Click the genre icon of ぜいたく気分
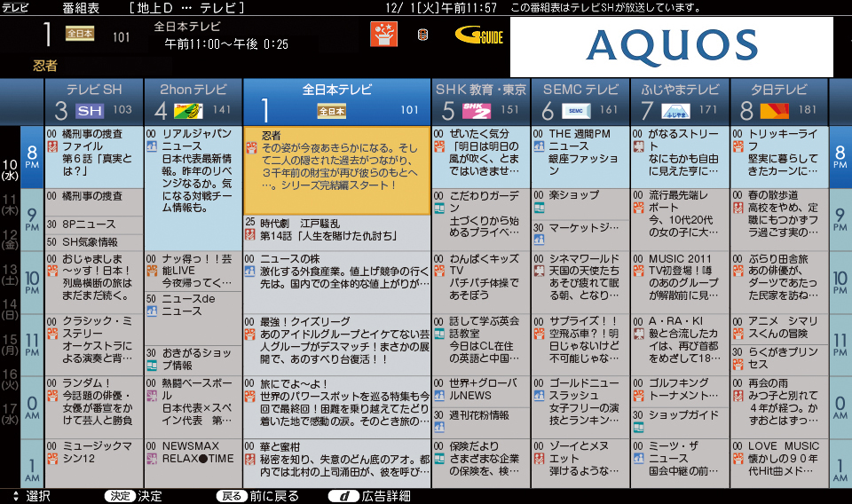The image size is (852, 504). pos(439,146)
